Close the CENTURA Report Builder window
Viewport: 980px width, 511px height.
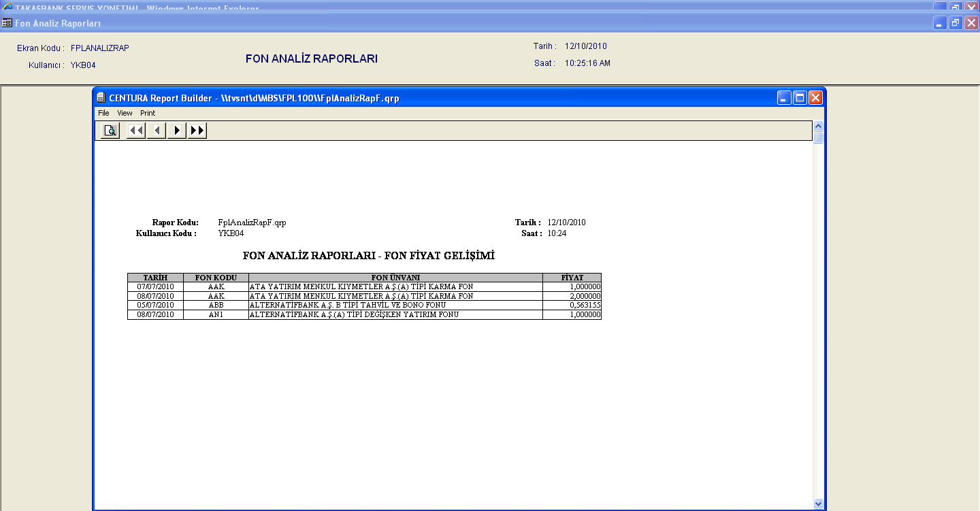pos(815,98)
